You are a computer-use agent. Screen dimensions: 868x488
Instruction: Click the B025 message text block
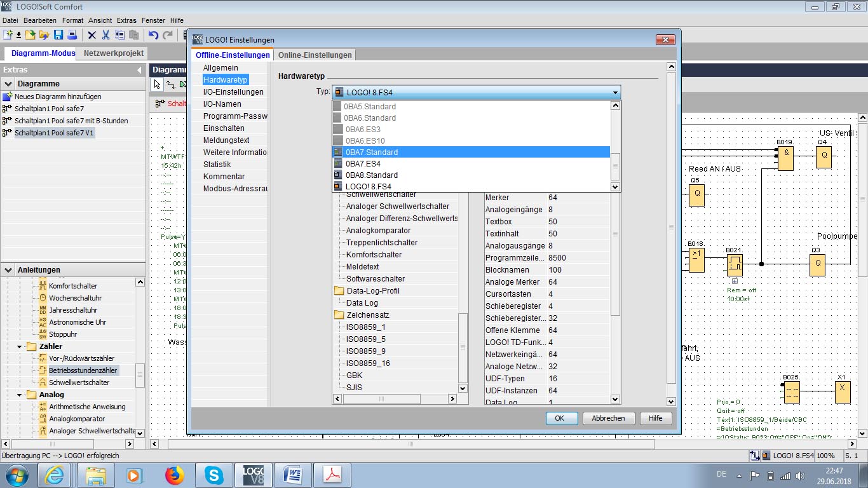(791, 391)
